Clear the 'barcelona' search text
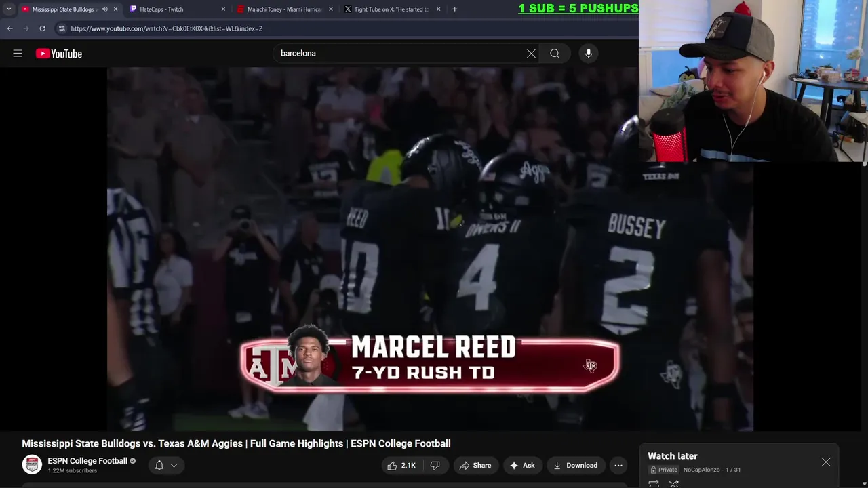Screen dimensions: 868x488 531,54
